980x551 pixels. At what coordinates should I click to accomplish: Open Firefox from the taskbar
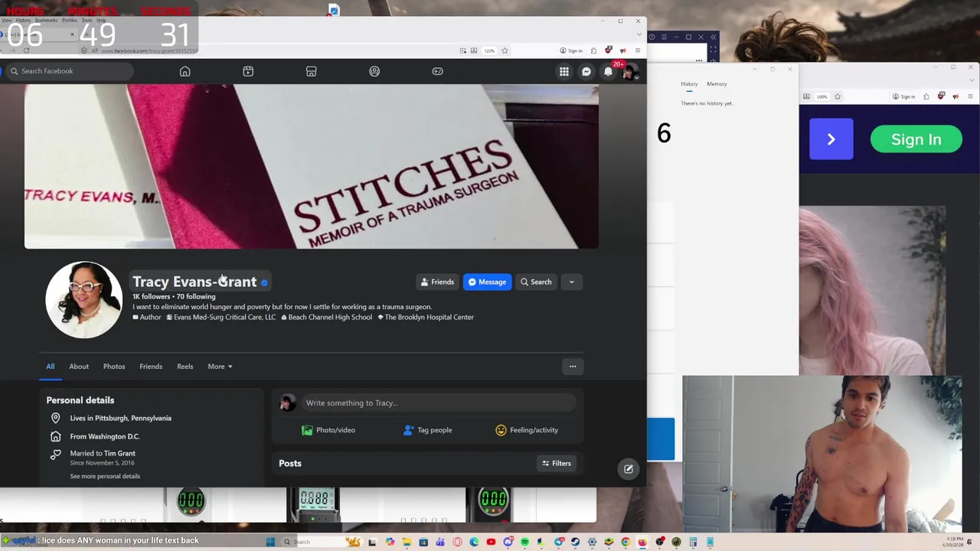642,542
